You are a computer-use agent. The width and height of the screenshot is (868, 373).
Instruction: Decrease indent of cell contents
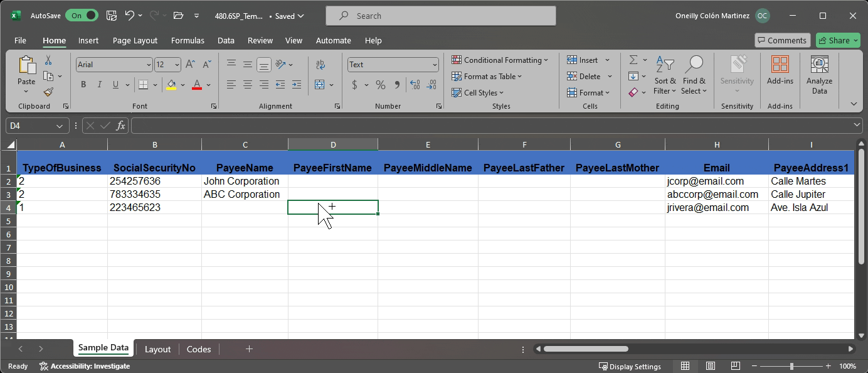point(280,84)
